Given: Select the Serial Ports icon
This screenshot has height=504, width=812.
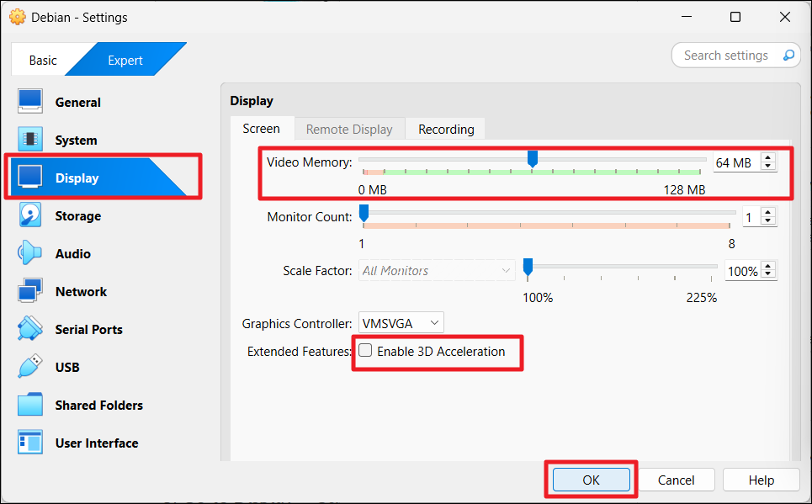Looking at the screenshot, I should (x=30, y=329).
